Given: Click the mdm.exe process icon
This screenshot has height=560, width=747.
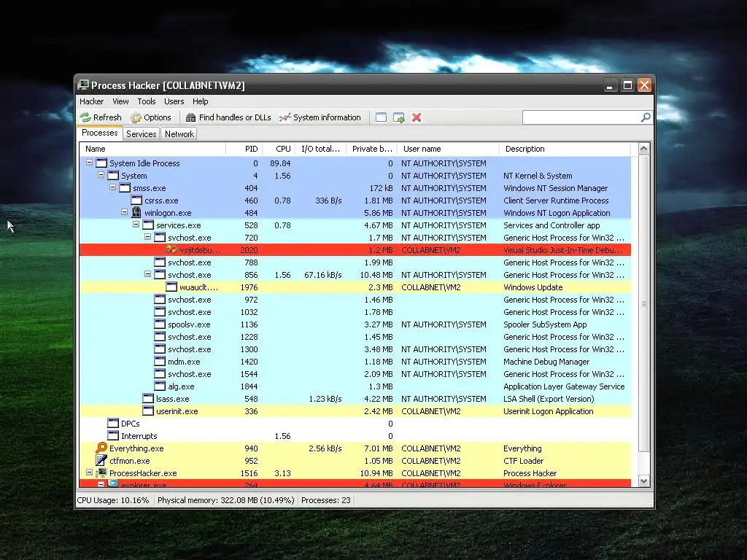Looking at the screenshot, I should pyautogui.click(x=160, y=361).
